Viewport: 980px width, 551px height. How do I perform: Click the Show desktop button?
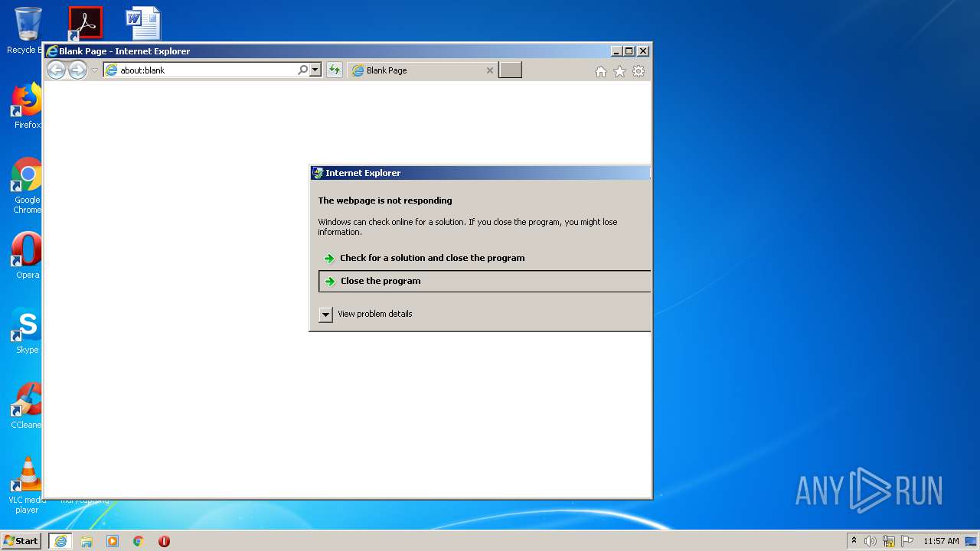click(x=971, y=541)
